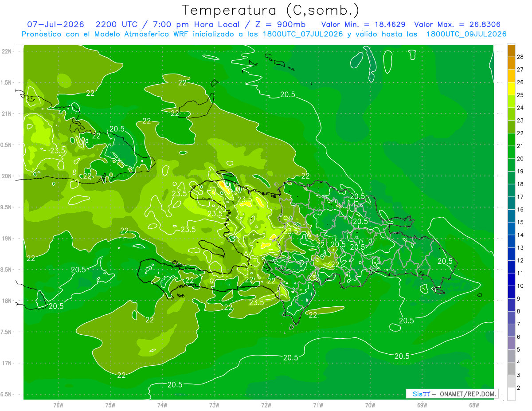This screenshot has width=532, height=411.
Task: Click 'Valor Min. = 18.4629' text
Action: coord(363,24)
